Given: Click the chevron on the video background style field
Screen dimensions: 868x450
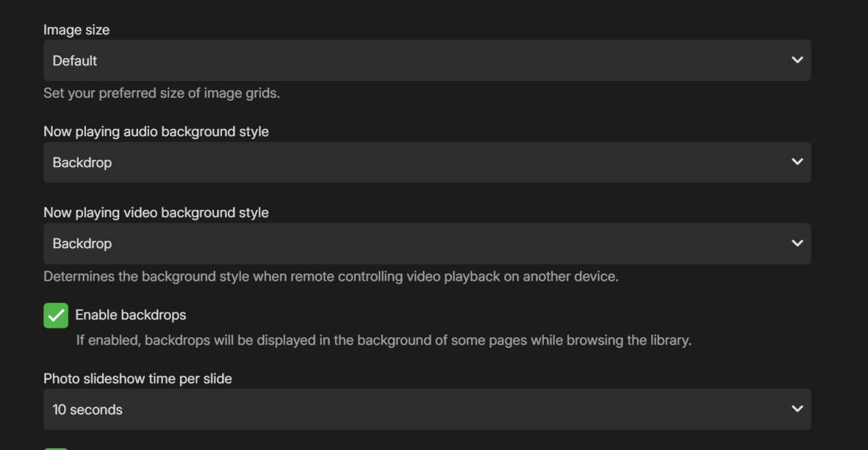Looking at the screenshot, I should click(x=796, y=243).
